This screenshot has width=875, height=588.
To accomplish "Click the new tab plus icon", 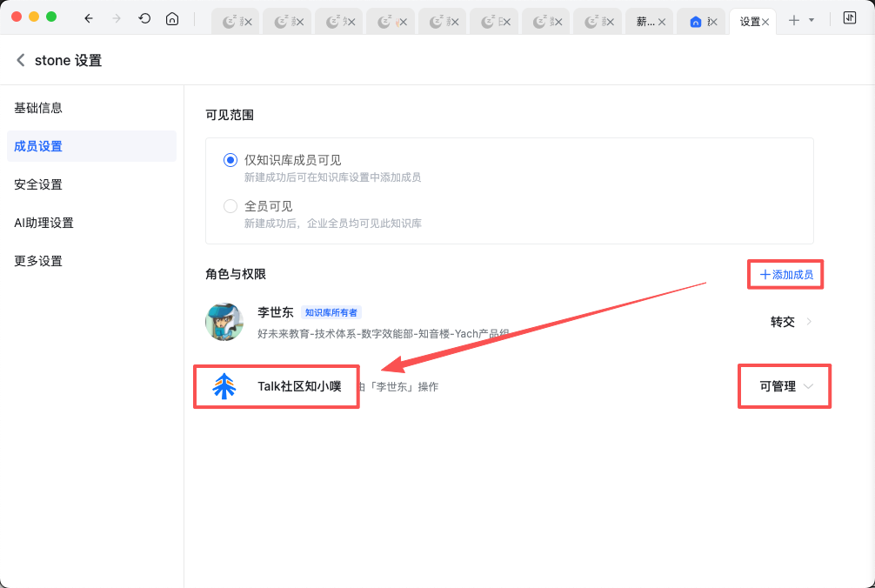I will [793, 21].
